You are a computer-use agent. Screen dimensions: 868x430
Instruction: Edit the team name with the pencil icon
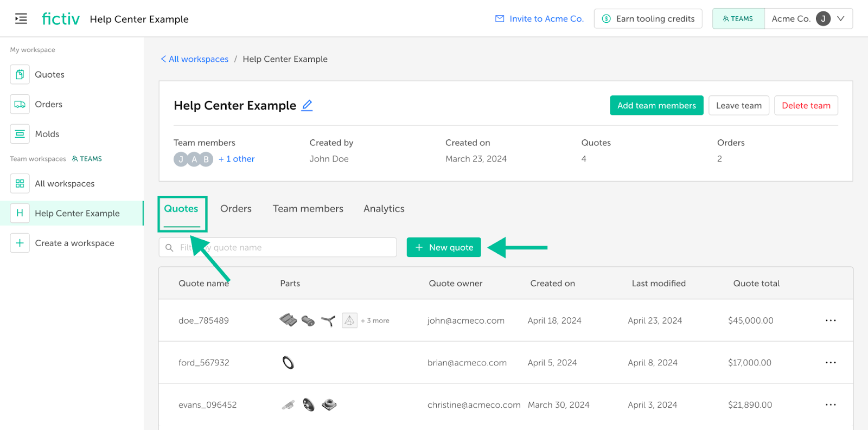coord(307,105)
